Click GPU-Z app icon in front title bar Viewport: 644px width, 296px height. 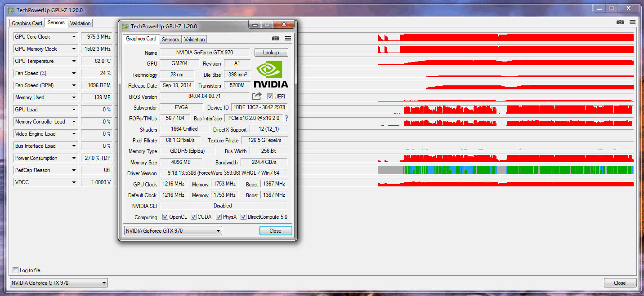pos(125,27)
